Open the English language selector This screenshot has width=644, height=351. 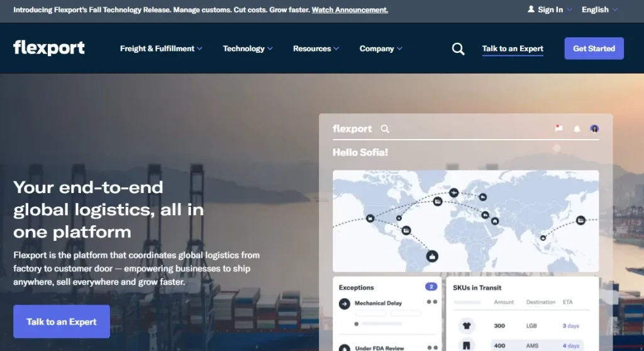(599, 9)
